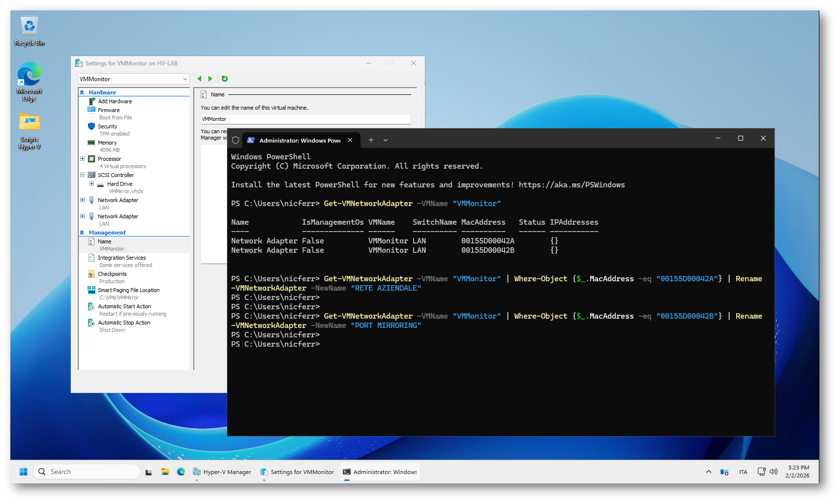Collapse the Hardware section header
Viewport: 840px width, 504px height.
pyautogui.click(x=82, y=92)
